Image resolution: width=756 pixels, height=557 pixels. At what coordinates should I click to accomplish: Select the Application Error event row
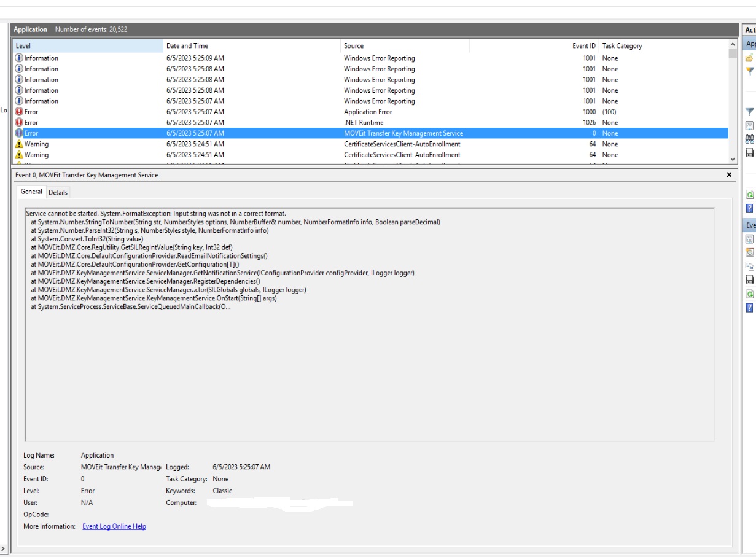370,112
